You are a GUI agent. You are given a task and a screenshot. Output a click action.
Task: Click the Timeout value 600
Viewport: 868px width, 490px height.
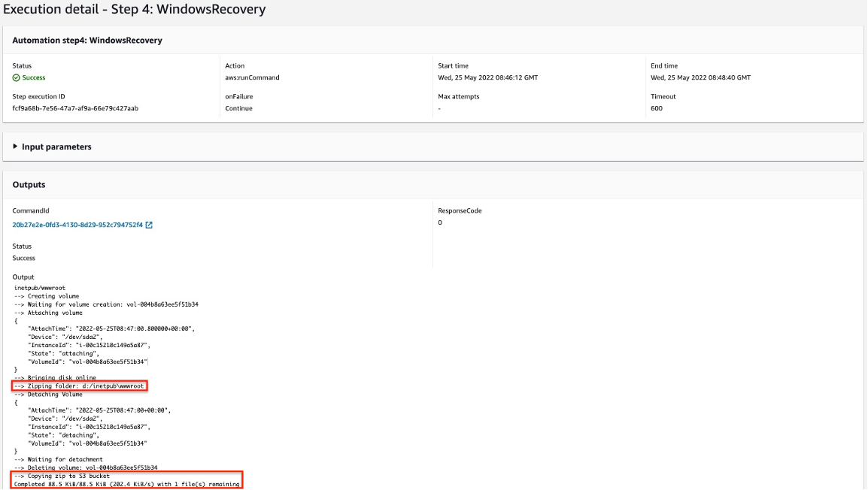[x=655, y=108]
